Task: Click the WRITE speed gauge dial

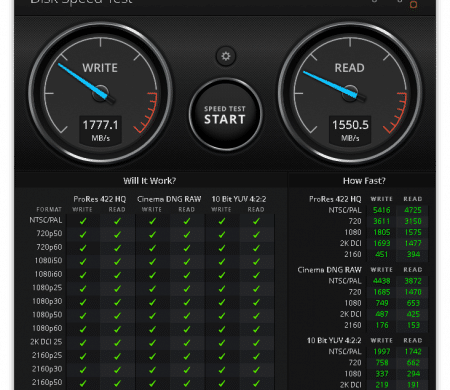Action: pyautogui.click(x=100, y=93)
